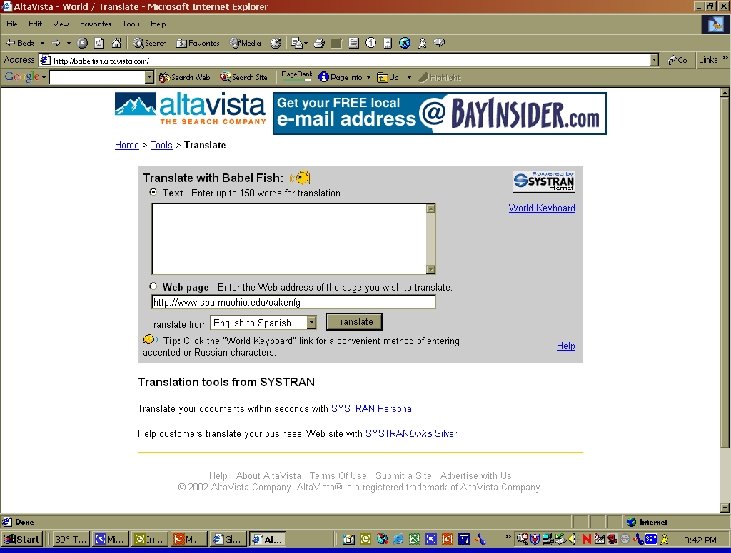Open the SYSTRANLinks Silver link
Viewport: 731px width, 553px height.
pyautogui.click(x=411, y=434)
